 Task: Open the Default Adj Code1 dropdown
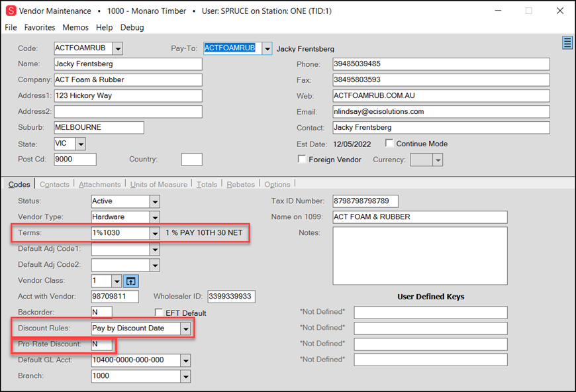[155, 250]
